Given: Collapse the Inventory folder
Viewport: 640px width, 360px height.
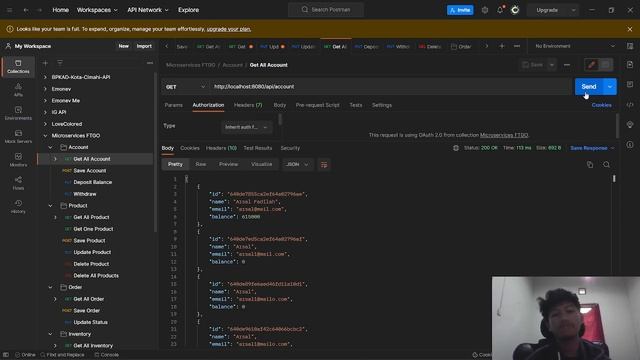Looking at the screenshot, I should click(50, 334).
